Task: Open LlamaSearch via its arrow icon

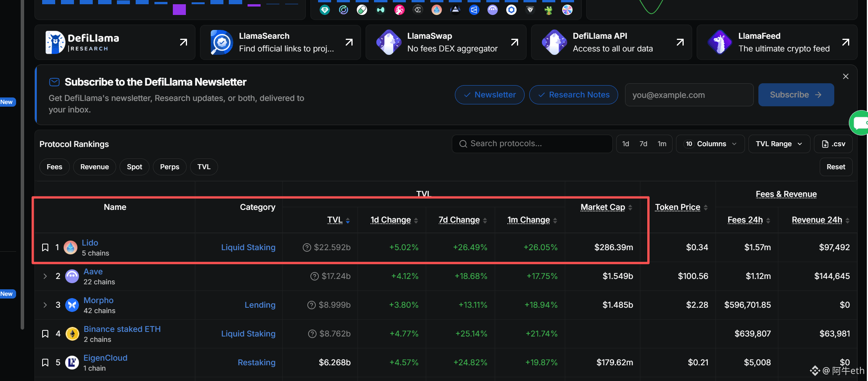Action: 349,42
